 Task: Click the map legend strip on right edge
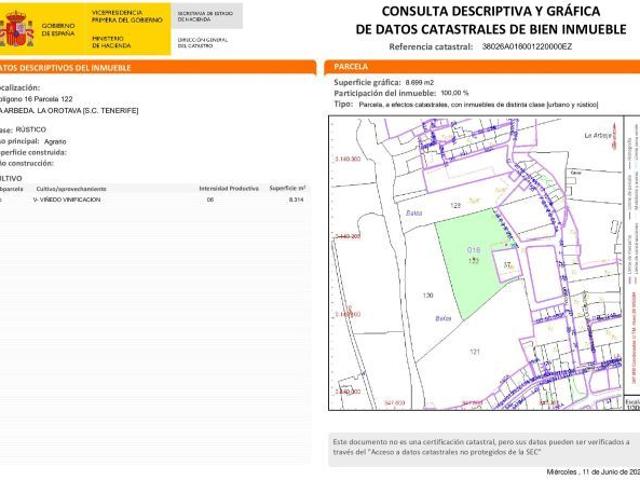(632, 255)
